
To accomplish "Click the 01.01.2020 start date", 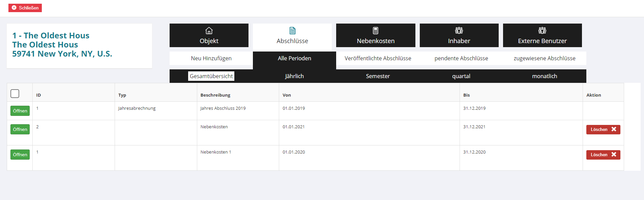I will (x=294, y=152).
